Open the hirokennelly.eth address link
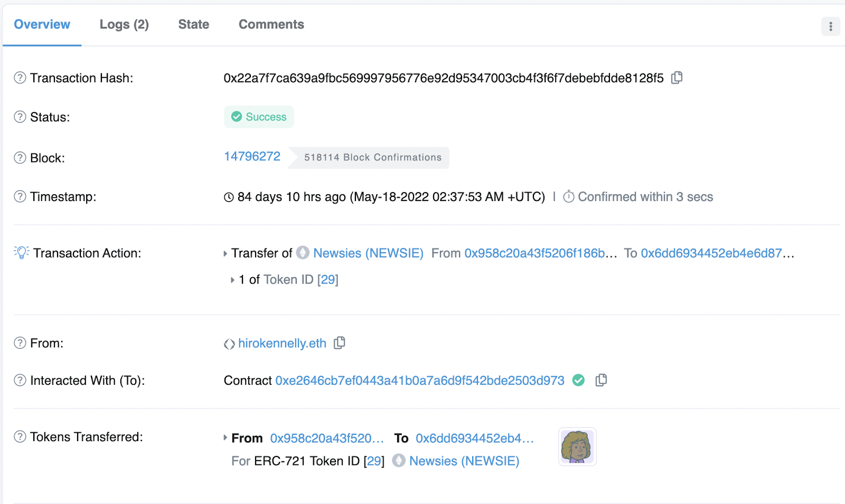The width and height of the screenshot is (845, 504). [x=282, y=343]
